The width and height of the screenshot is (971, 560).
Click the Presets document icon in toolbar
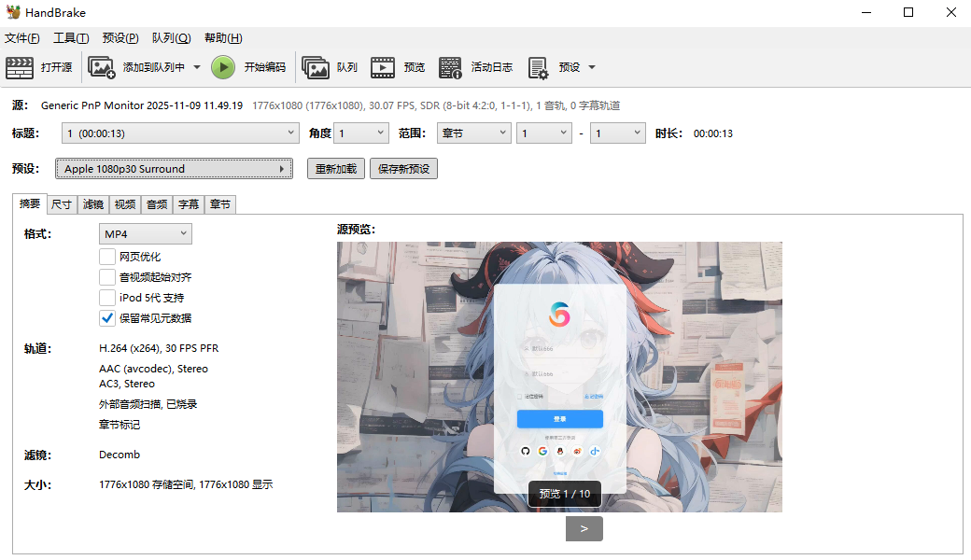click(538, 67)
